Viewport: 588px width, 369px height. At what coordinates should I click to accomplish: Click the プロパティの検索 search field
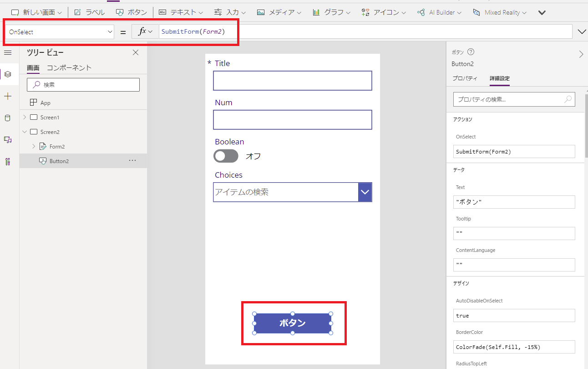pyautogui.click(x=514, y=99)
